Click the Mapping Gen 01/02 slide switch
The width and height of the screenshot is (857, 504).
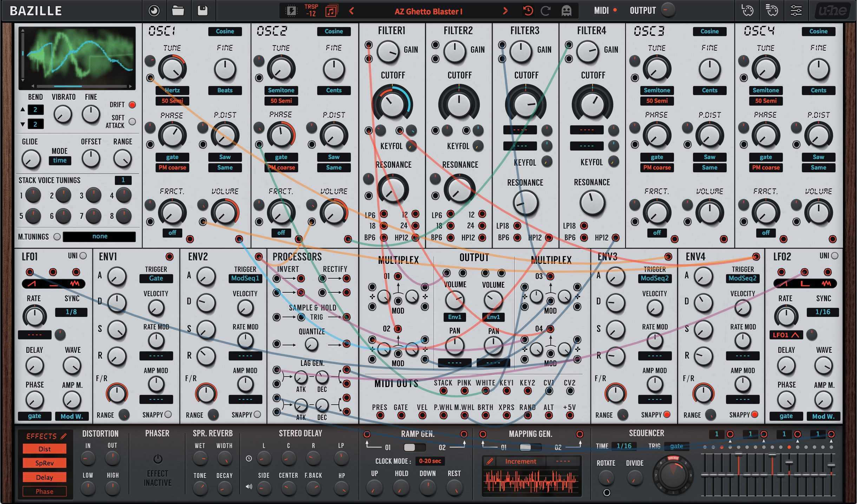tap(530, 447)
